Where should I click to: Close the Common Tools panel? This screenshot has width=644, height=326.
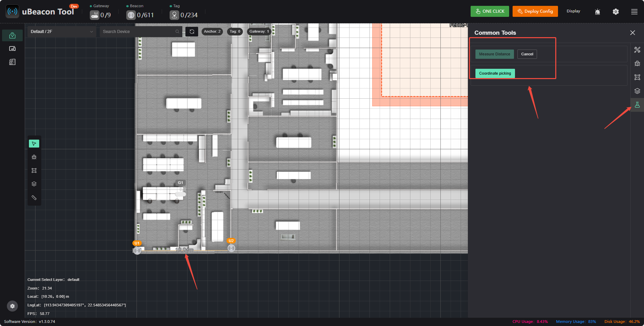click(x=633, y=33)
